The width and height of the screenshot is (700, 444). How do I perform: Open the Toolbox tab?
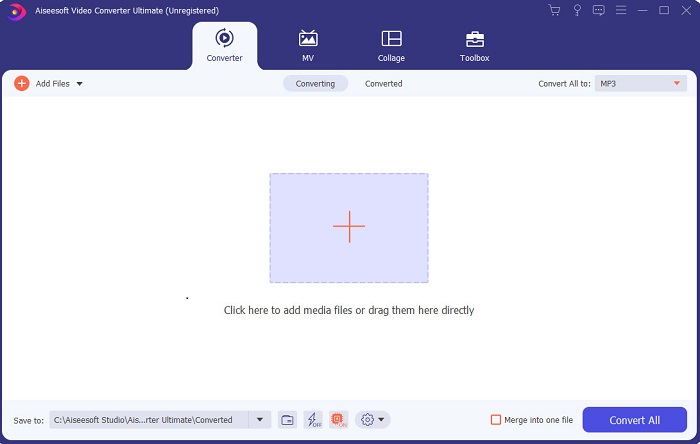click(475, 46)
